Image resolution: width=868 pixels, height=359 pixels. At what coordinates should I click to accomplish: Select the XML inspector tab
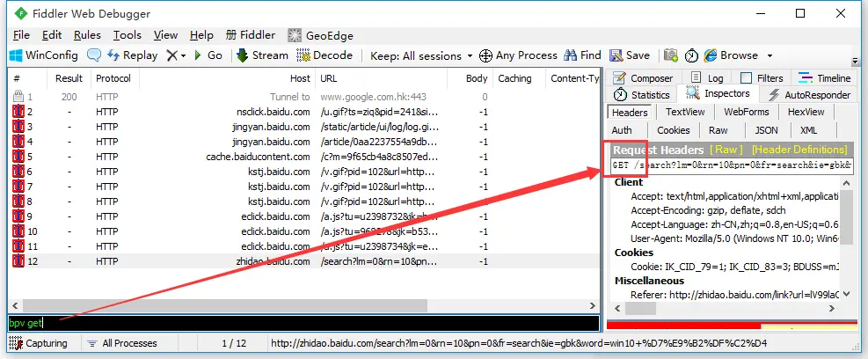[809, 131]
